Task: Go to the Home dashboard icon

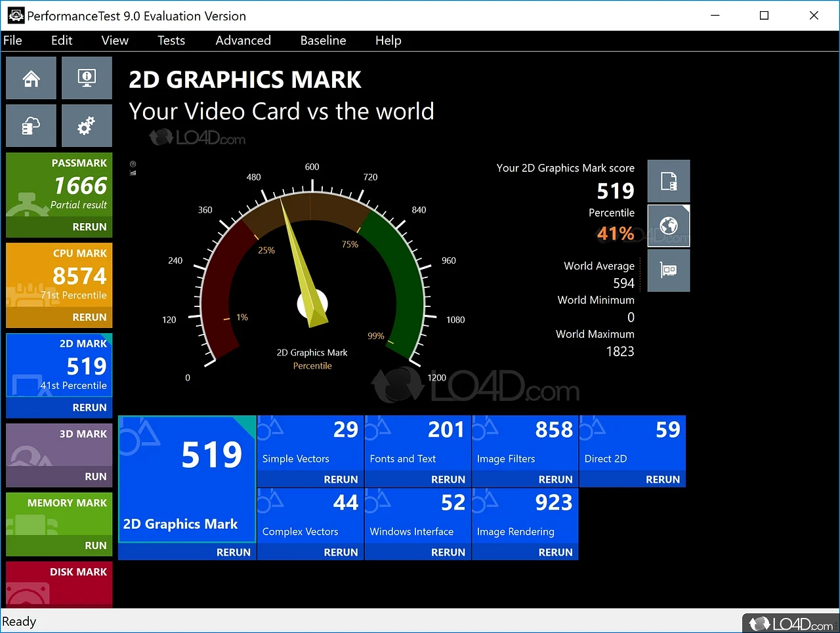Action: [31, 78]
